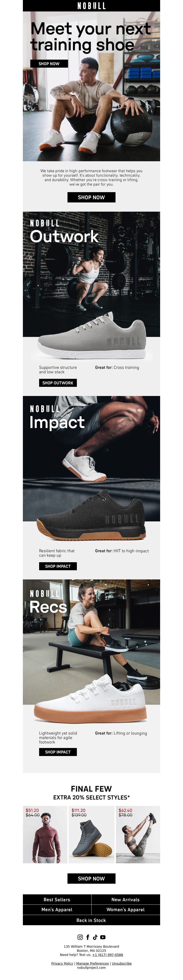
Task: Open the Men's Apparel menu item
Action: pyautogui.click(x=57, y=909)
